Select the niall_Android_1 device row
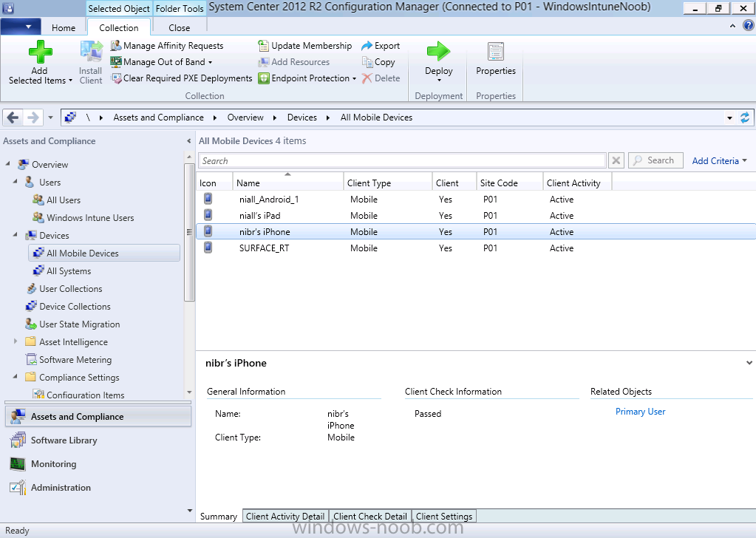756x538 pixels. click(476, 199)
